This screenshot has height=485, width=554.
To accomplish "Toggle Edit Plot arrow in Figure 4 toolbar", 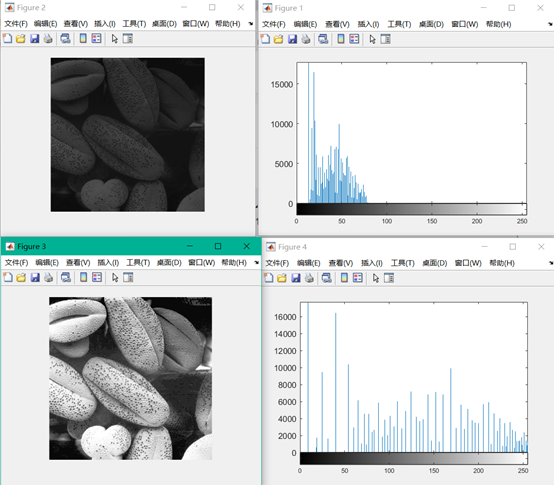I will pos(376,278).
